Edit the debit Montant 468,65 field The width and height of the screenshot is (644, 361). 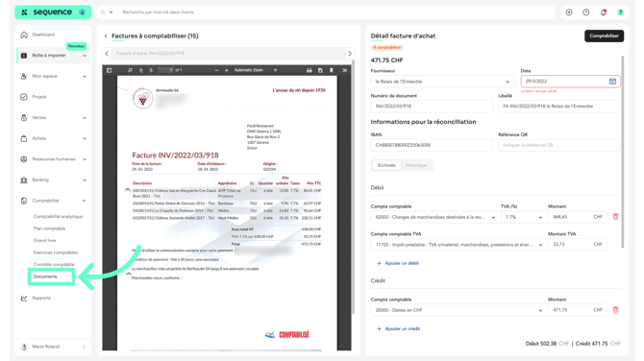(578, 217)
